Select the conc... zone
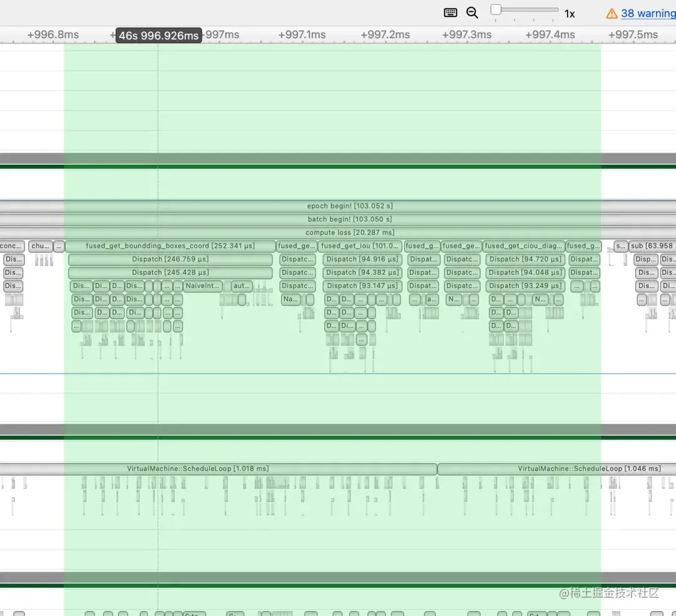Screen dimensions: 676x616 tap(12, 246)
